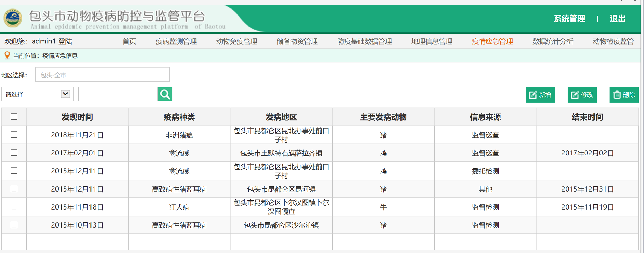
Task: Tick the 2017年02月01日 row checkbox
Action: (14, 153)
